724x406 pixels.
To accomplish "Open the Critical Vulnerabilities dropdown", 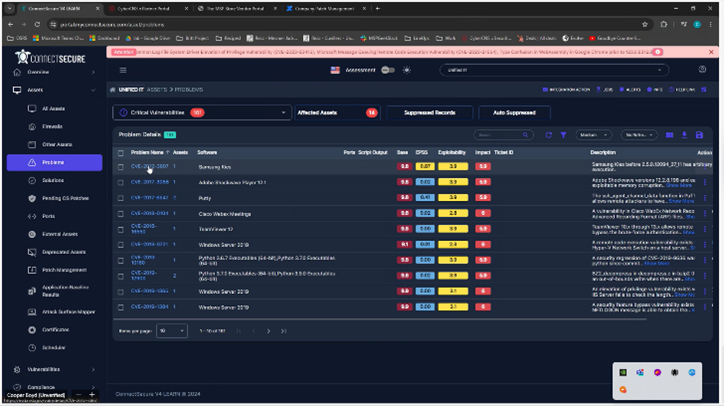I will pyautogui.click(x=202, y=113).
